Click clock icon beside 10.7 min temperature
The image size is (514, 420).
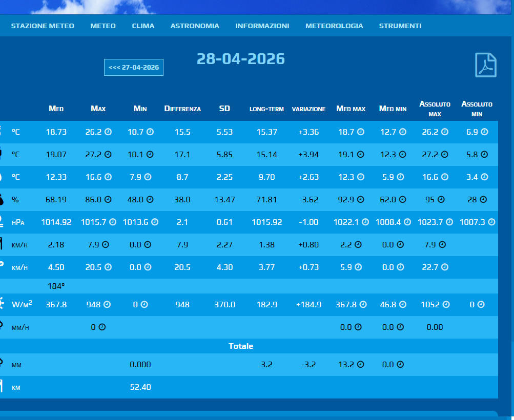point(150,132)
